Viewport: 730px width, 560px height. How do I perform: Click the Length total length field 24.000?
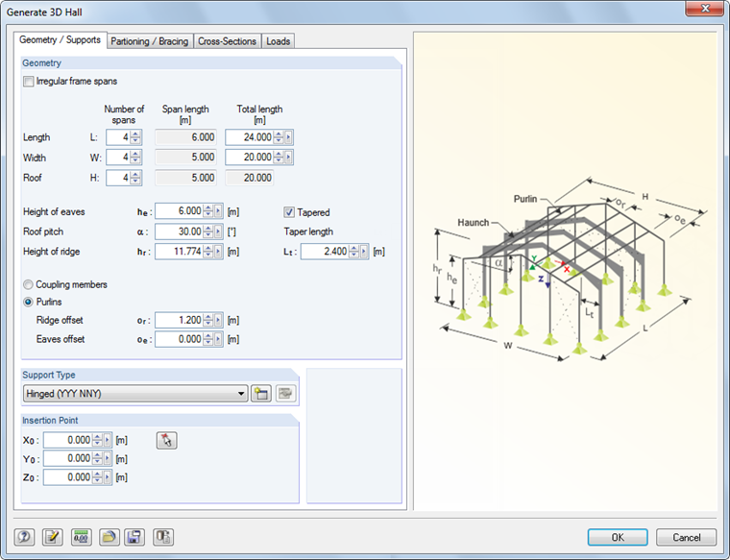pos(250,137)
